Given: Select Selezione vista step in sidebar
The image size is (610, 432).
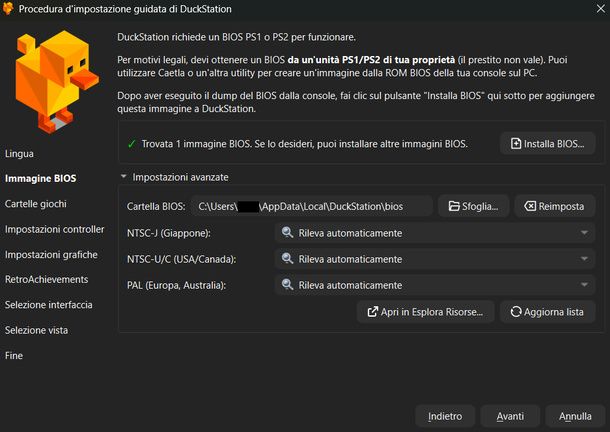Looking at the screenshot, I should click(36, 330).
